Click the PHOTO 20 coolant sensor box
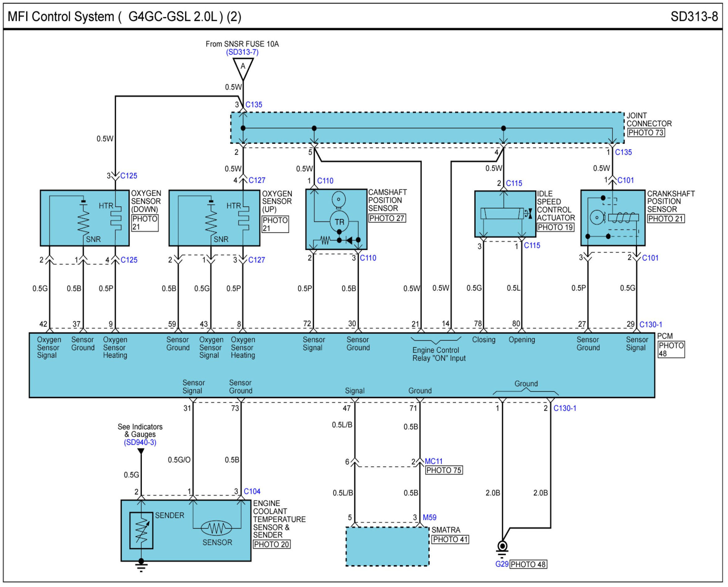The width and height of the screenshot is (728, 587). [272, 544]
